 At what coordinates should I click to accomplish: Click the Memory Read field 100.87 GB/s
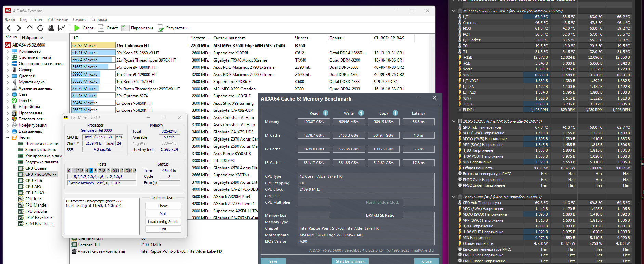(314, 122)
